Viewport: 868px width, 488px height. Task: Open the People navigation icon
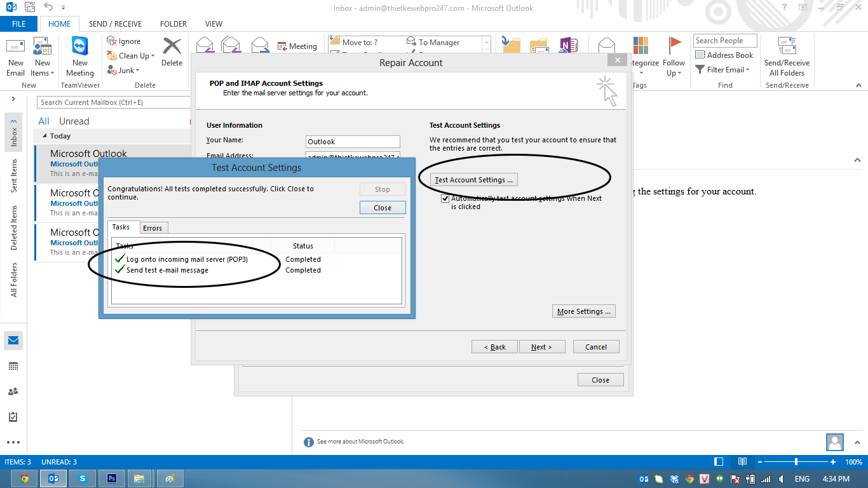(x=13, y=391)
